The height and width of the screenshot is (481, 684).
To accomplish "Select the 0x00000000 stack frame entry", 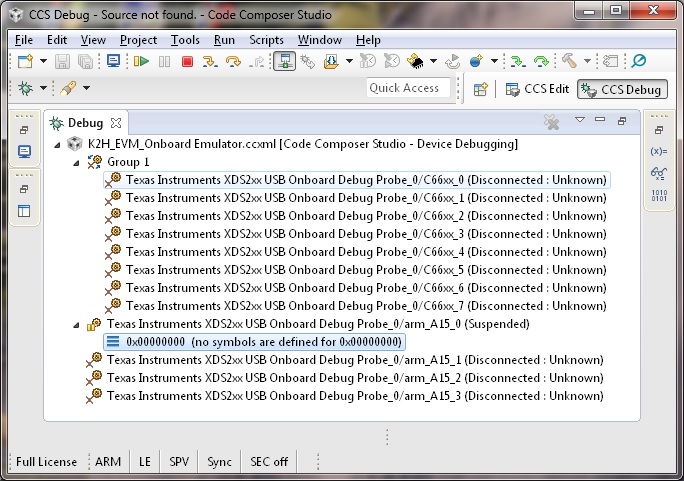I will coord(264,342).
